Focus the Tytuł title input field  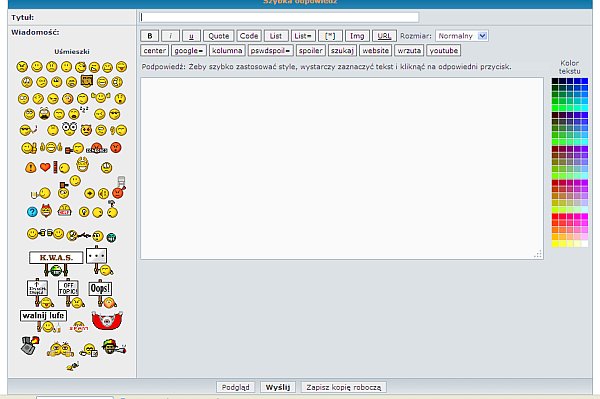coord(279,17)
